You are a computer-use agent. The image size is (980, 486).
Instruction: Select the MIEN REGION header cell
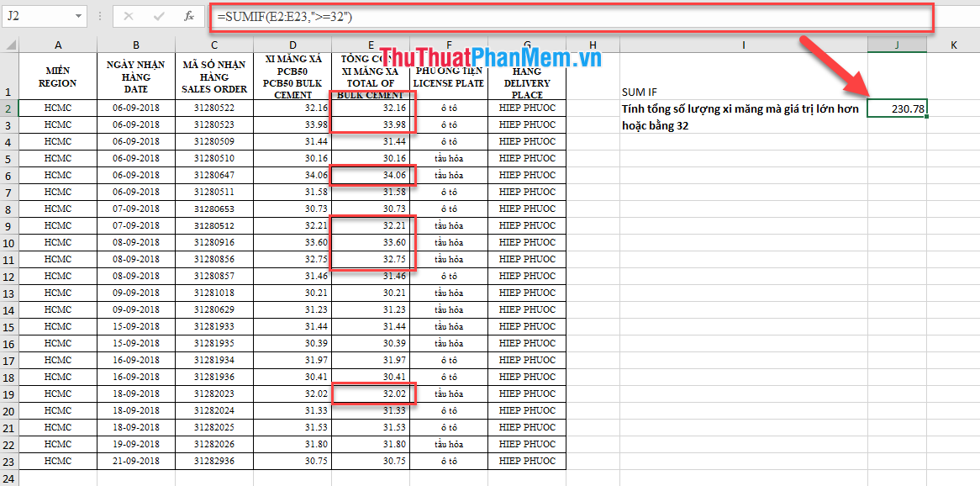point(58,74)
